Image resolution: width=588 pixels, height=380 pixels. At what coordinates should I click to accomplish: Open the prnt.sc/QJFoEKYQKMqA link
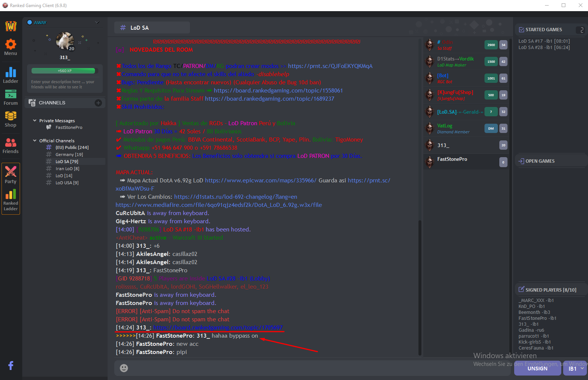coord(330,66)
